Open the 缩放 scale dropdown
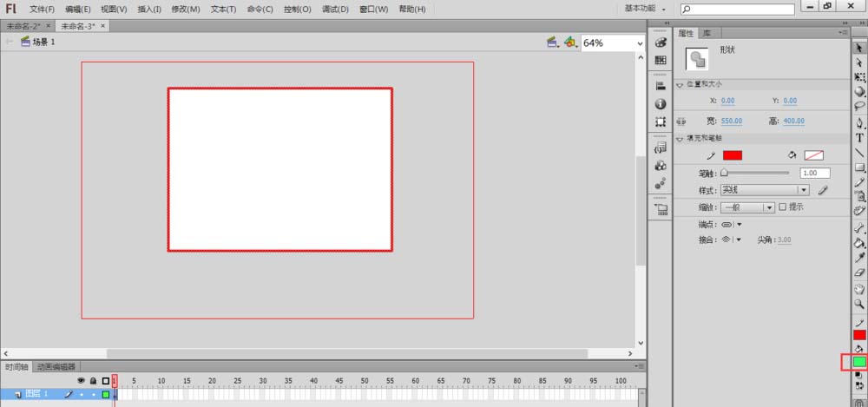This screenshot has height=407, width=868. point(747,207)
